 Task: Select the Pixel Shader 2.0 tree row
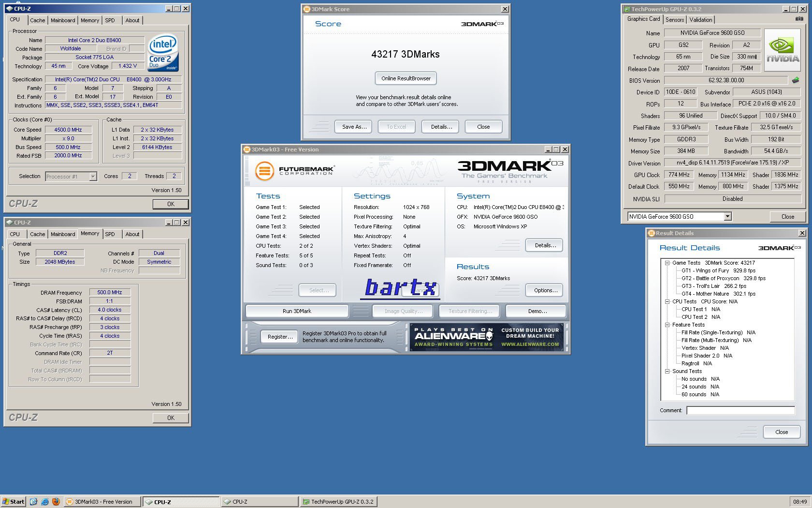click(707, 356)
